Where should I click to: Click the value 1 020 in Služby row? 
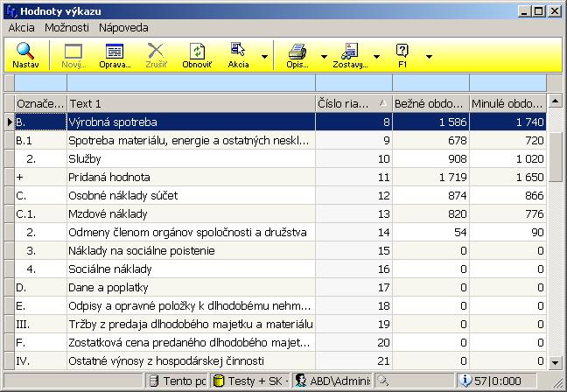click(x=529, y=158)
